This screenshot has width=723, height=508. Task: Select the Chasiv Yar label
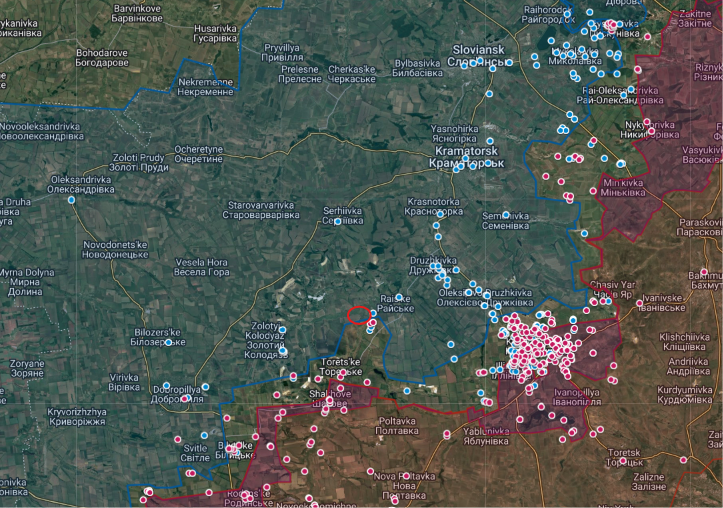click(613, 289)
